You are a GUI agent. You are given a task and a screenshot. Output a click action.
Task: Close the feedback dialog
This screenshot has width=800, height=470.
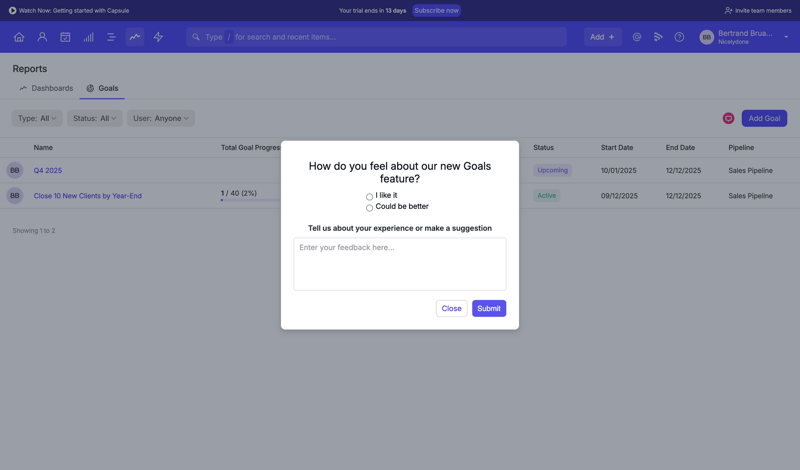(x=452, y=308)
